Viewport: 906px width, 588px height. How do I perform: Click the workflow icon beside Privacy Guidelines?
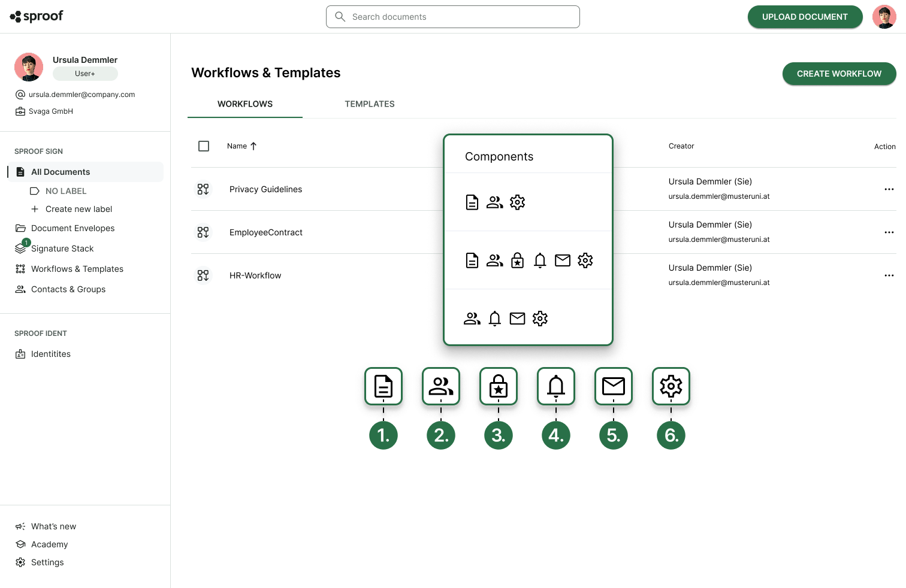tap(203, 189)
